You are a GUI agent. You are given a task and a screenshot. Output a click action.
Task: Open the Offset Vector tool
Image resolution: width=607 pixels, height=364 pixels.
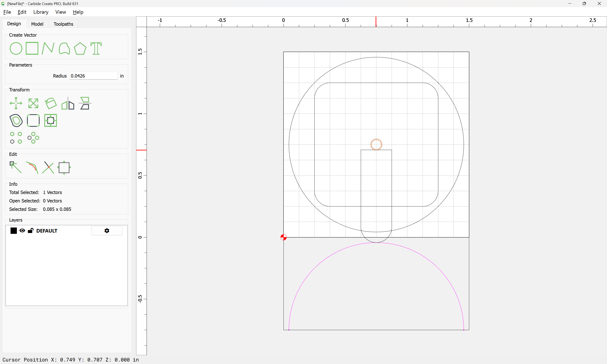point(16,120)
